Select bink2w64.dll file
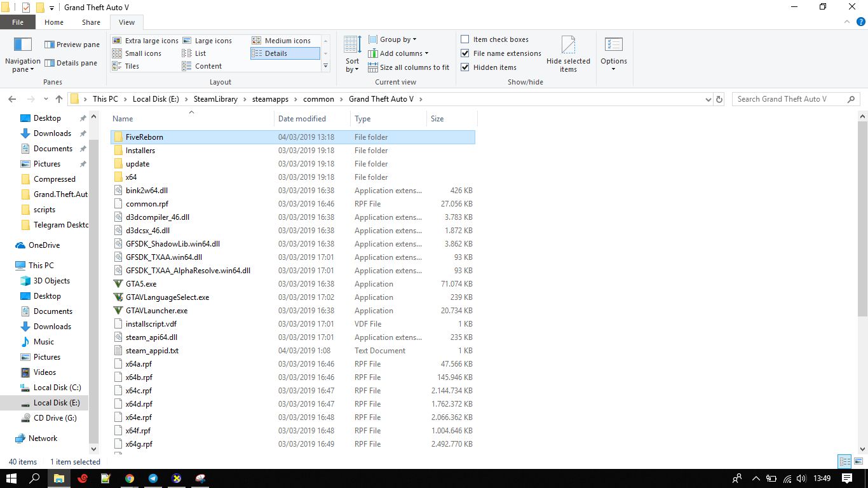The height and width of the screenshot is (488, 868). coord(292,191)
